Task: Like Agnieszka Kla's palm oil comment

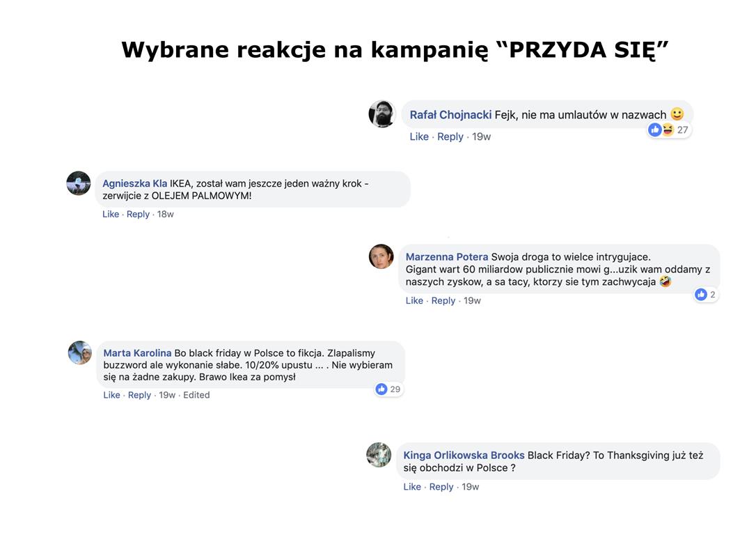Action: pyautogui.click(x=111, y=214)
